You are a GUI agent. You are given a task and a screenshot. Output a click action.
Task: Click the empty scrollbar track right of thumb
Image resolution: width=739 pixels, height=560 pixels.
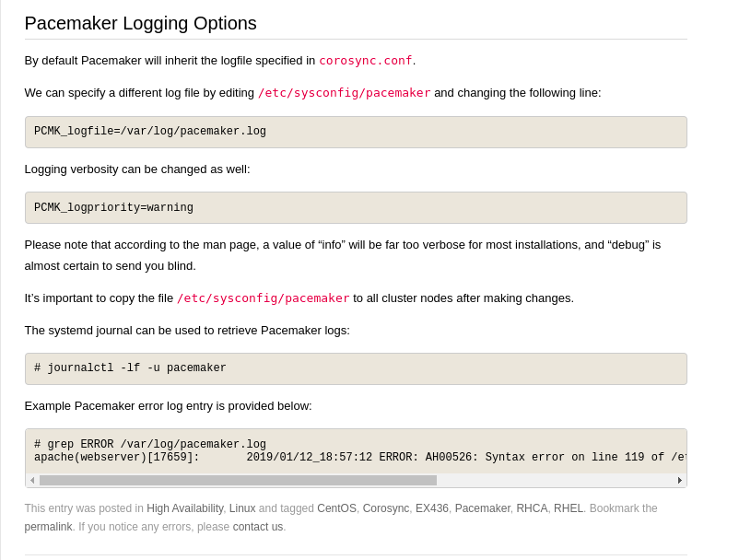555,480
